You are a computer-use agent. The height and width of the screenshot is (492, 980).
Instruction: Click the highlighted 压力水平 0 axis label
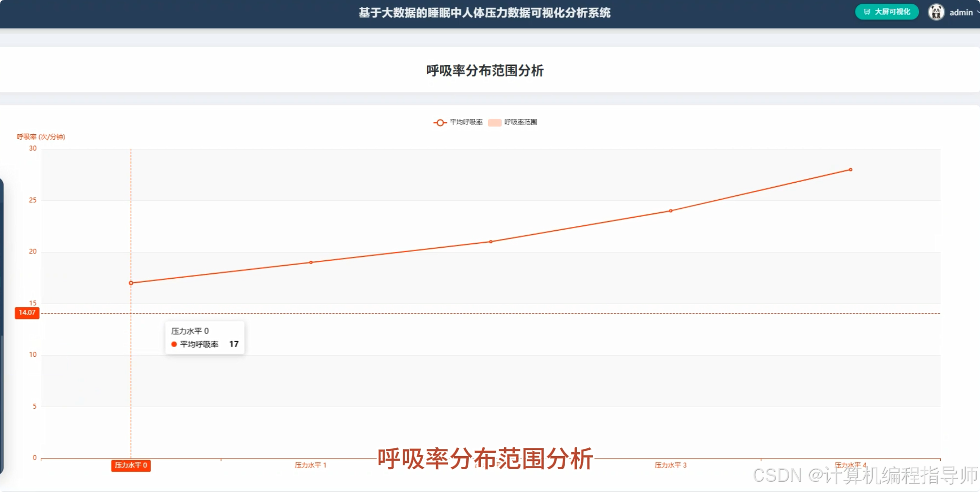(x=131, y=465)
